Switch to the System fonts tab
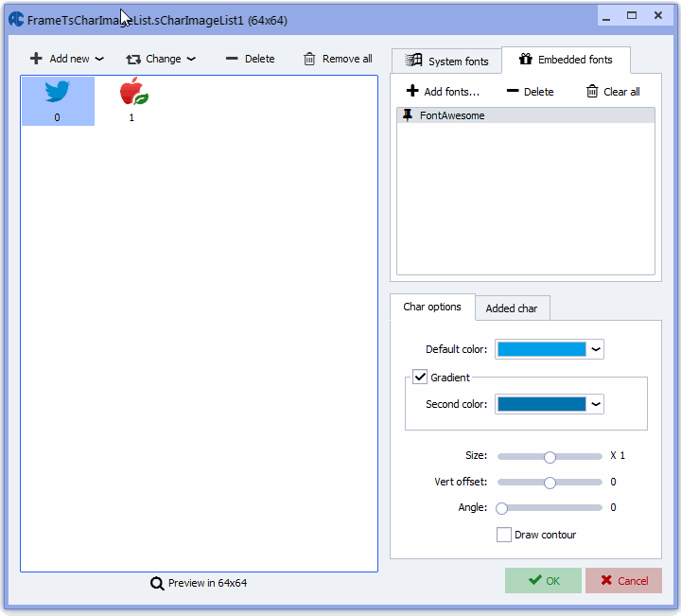681x616 pixels. tap(446, 62)
